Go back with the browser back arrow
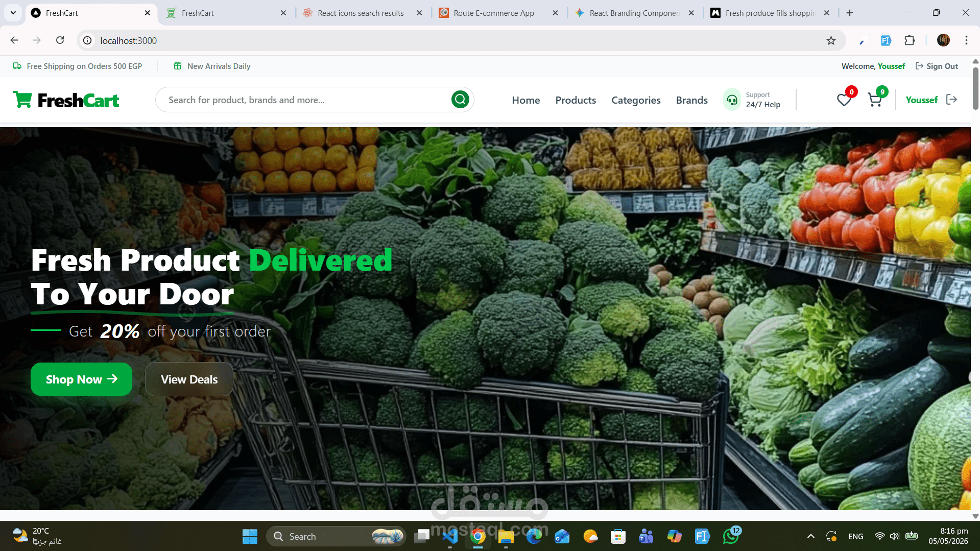The width and height of the screenshot is (980, 551). (x=14, y=40)
